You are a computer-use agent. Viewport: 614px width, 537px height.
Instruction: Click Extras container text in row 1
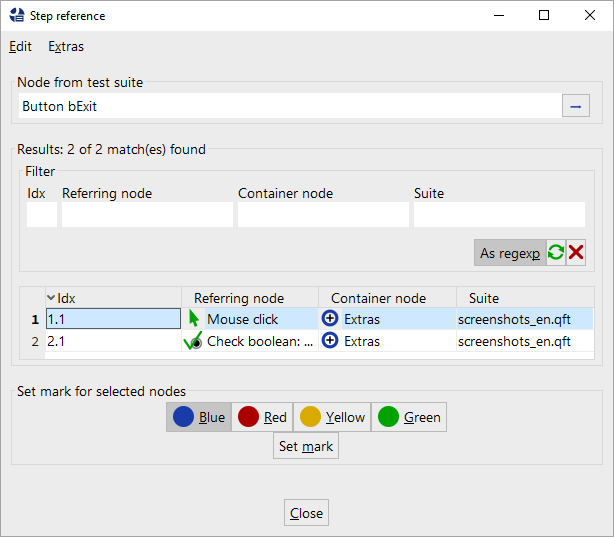(362, 319)
